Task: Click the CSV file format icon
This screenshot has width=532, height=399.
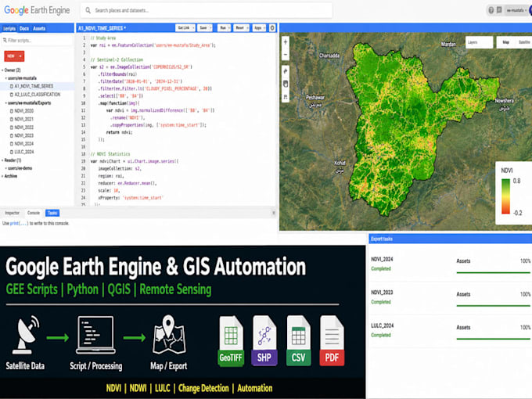Action: click(298, 341)
